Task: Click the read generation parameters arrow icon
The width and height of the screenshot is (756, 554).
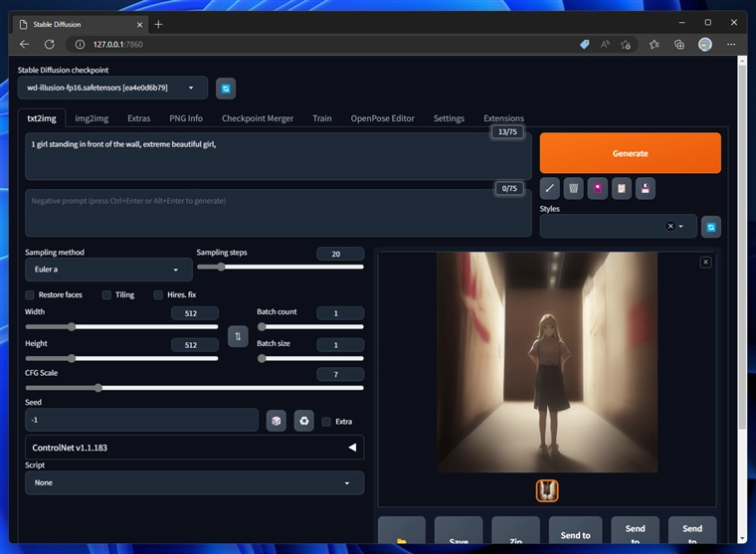Action: click(549, 188)
